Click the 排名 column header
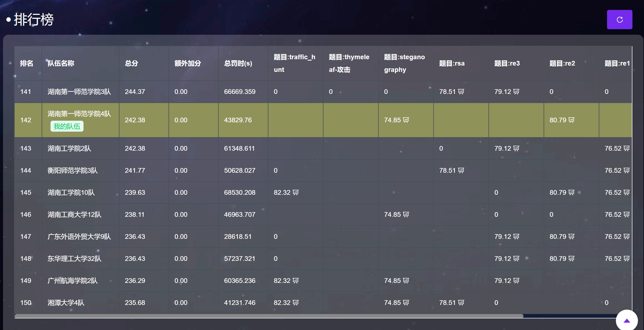 (27, 63)
